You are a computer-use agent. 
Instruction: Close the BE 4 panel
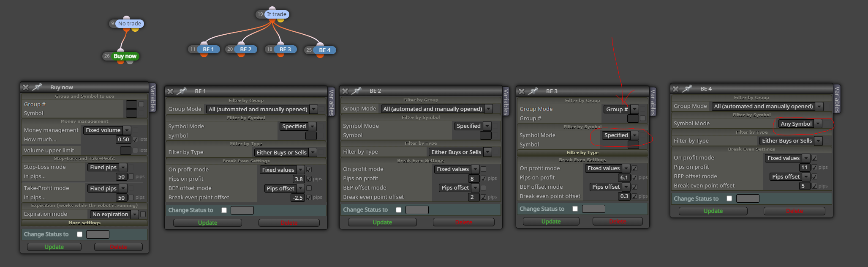676,89
